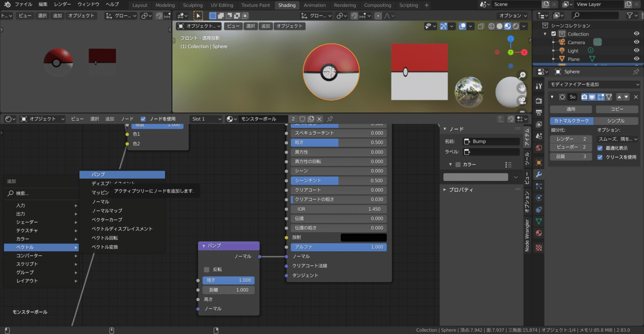
Task: Remove the subdivision modifier with X
Action: tap(635, 97)
